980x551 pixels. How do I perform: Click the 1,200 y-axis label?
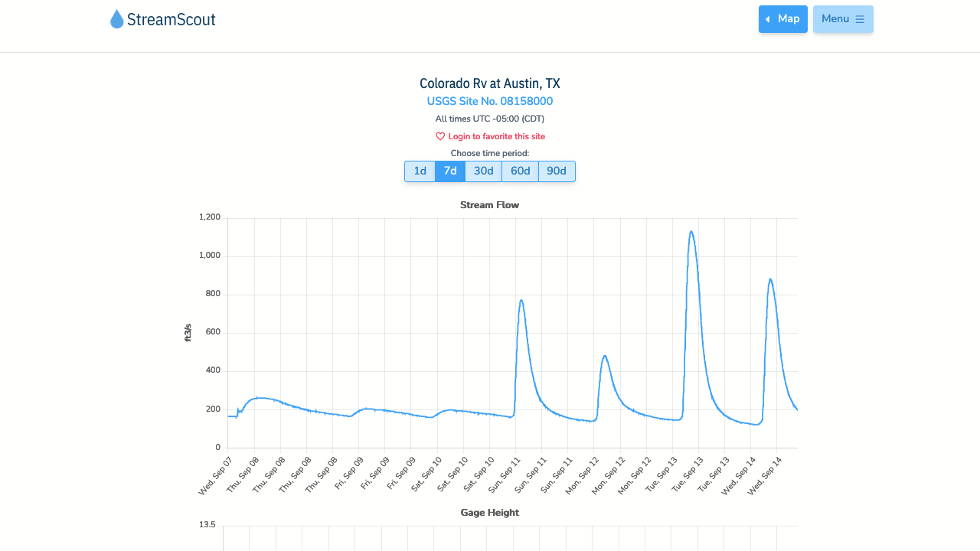coord(210,217)
